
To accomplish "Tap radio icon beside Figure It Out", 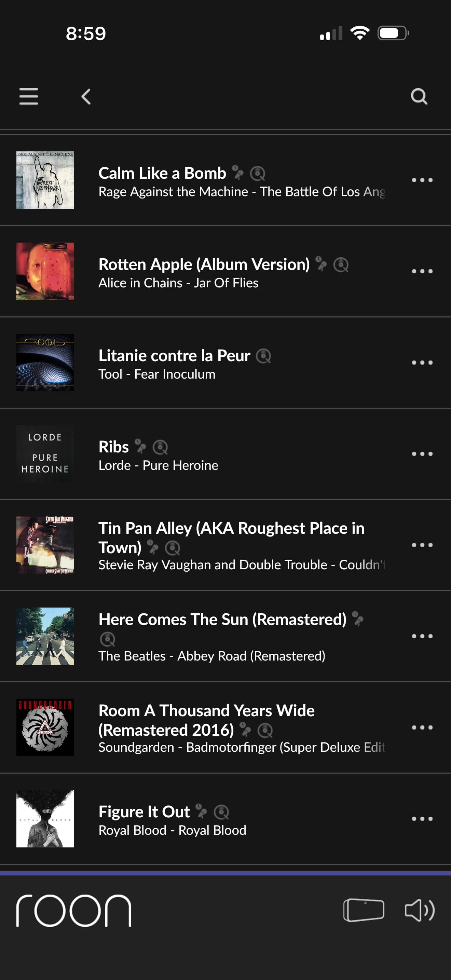I will tap(221, 812).
